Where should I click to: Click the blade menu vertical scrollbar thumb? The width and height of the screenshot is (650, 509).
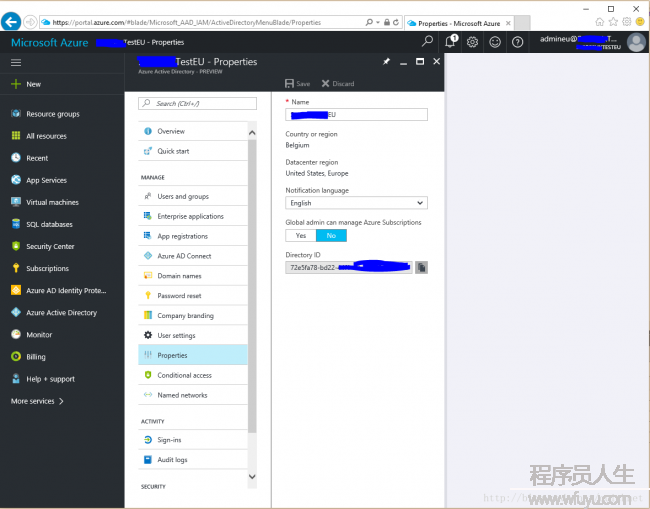252,286
